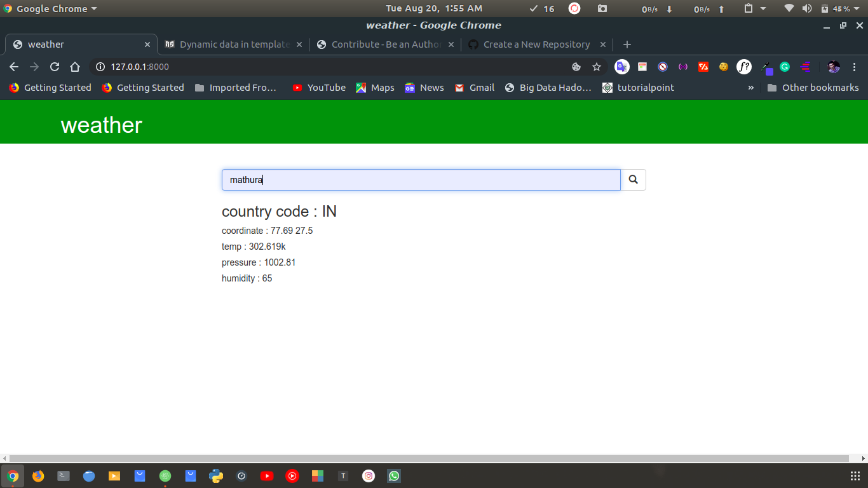868x488 pixels.
Task: Open the battery 45 % system menu
Action: pyautogui.click(x=839, y=9)
